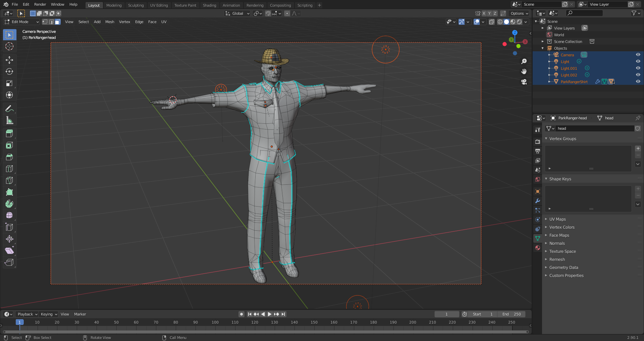Image resolution: width=644 pixels, height=341 pixels.
Task: Switch to face select mode
Action: tap(57, 22)
